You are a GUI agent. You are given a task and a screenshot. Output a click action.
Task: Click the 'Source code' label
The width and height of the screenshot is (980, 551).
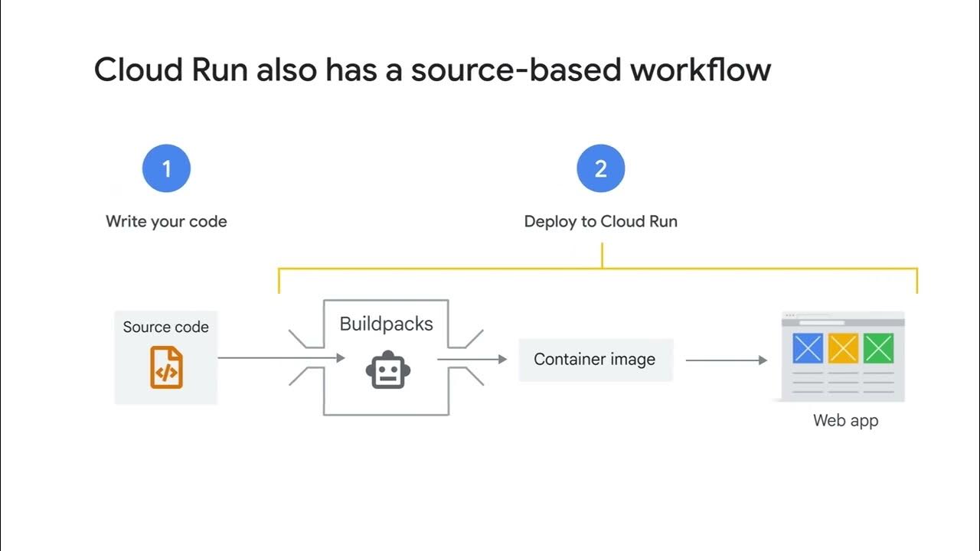165,327
